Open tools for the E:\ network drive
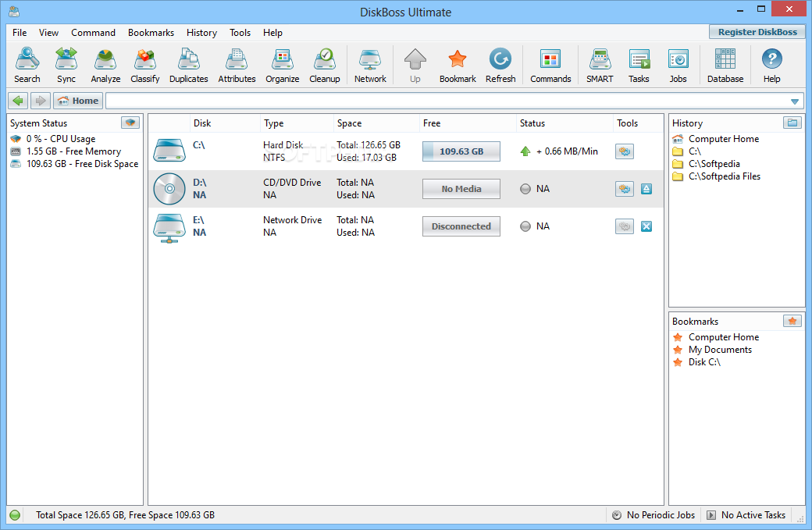Image resolution: width=812 pixels, height=530 pixels. pos(625,226)
